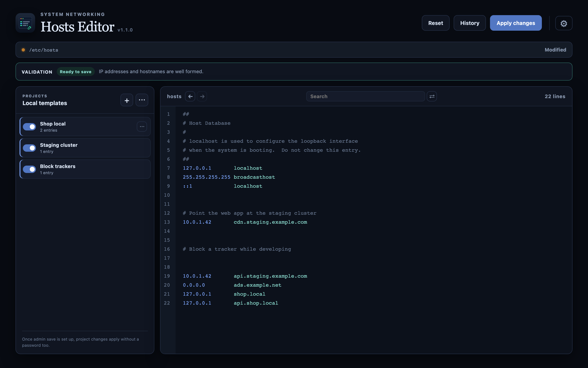588x368 pixels.
Task: Open the History button
Action: pos(470,23)
